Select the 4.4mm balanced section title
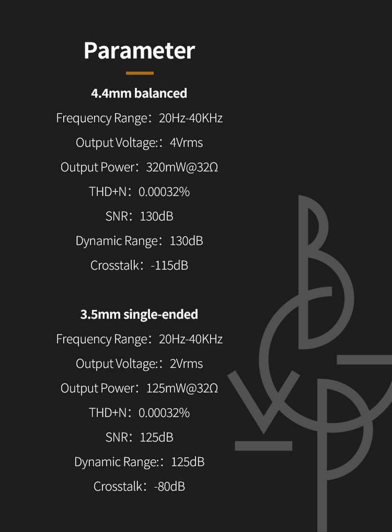The image size is (392, 532). coord(139,93)
